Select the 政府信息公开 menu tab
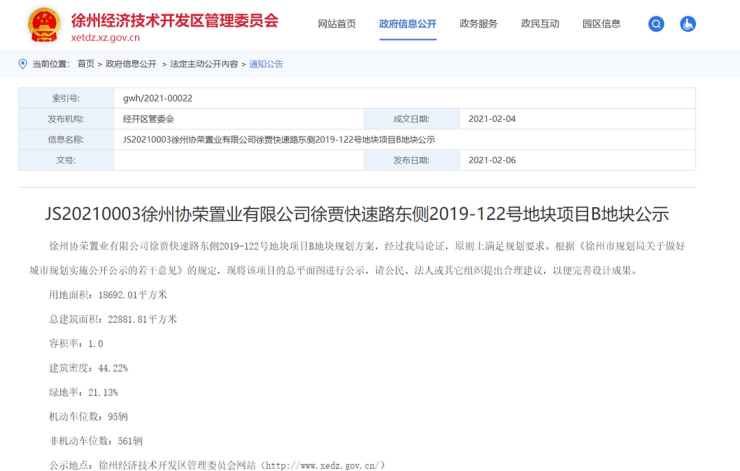The width and height of the screenshot is (740, 471). pyautogui.click(x=408, y=24)
